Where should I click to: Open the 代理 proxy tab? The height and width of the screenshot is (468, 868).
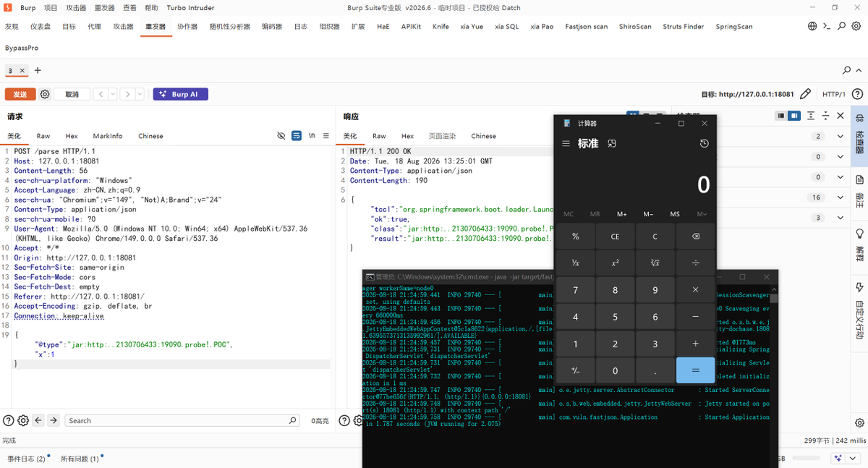click(95, 26)
